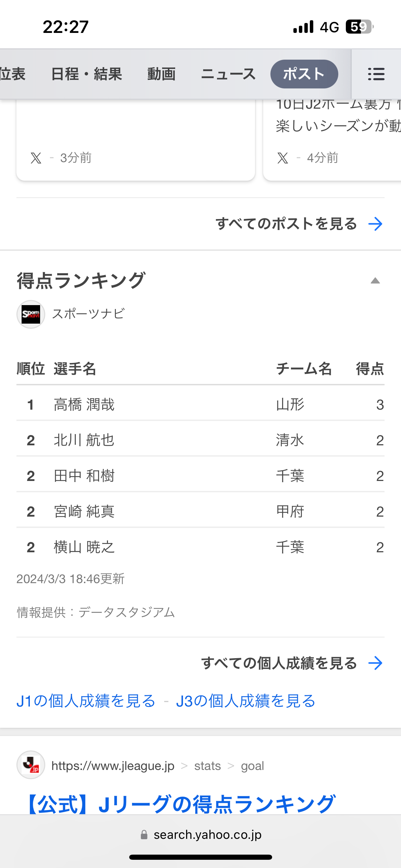
Task: Tap the arrow beside すべての個人成績を見る
Action: coord(376,663)
